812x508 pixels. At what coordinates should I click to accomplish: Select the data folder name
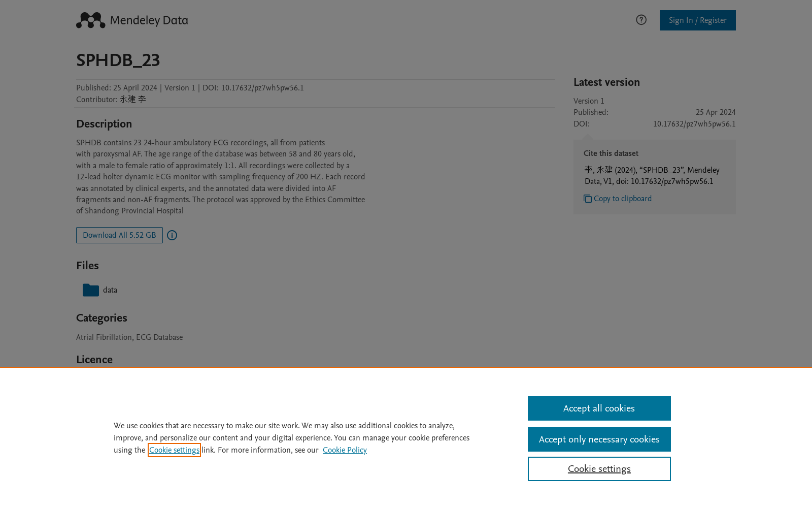point(110,290)
